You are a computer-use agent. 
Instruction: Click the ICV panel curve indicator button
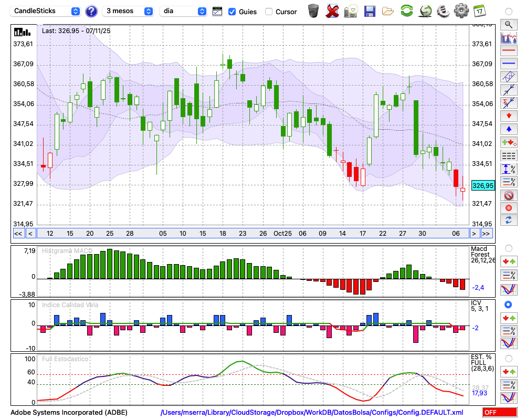pos(509,343)
